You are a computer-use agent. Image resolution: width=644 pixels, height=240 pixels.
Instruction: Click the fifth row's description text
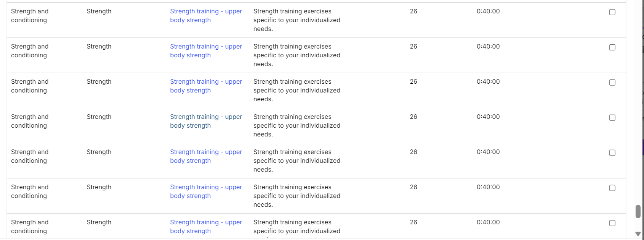(296, 161)
